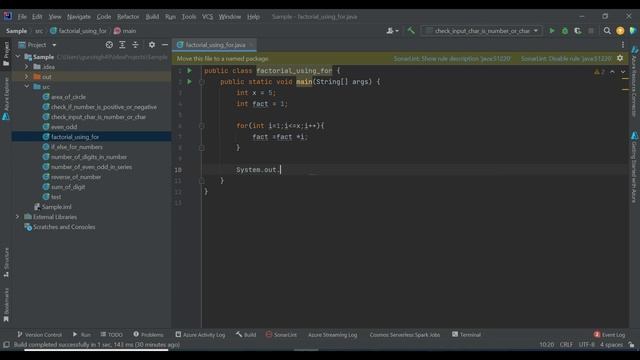The image size is (640, 360).
Task: Click Run with Coverage icon
Action: (x=578, y=31)
